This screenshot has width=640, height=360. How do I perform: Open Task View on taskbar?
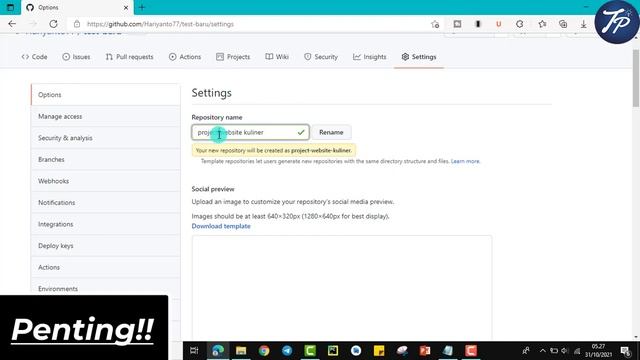[x=194, y=351]
